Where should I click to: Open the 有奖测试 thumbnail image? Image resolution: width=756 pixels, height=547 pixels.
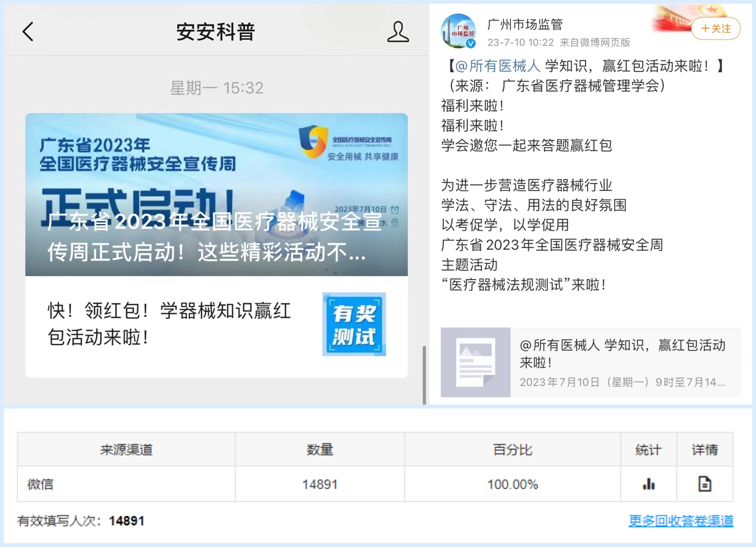click(x=354, y=324)
